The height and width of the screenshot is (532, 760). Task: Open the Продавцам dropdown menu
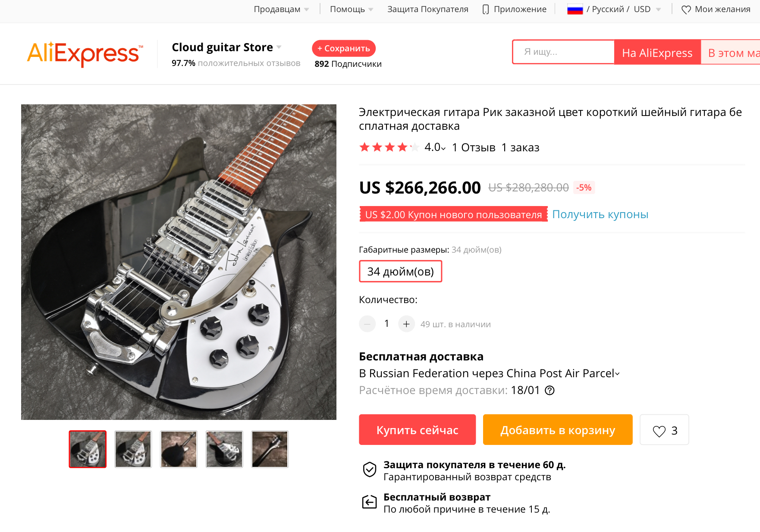tap(281, 9)
